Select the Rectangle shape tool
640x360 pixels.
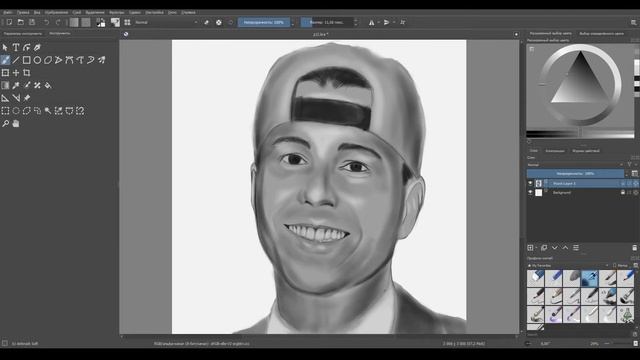click(x=27, y=60)
